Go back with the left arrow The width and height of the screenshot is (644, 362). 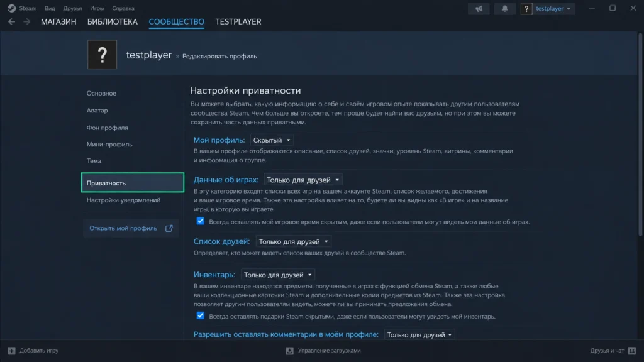point(11,22)
